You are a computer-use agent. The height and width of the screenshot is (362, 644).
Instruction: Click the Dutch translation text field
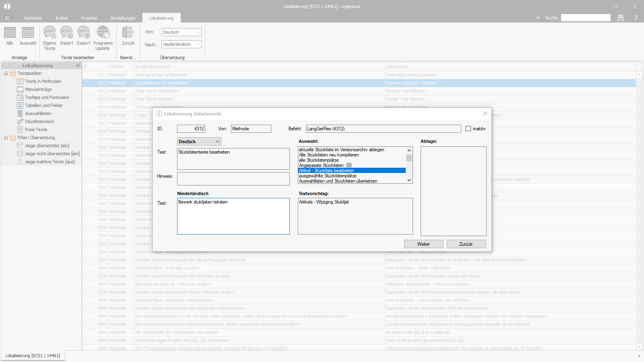[x=233, y=216]
